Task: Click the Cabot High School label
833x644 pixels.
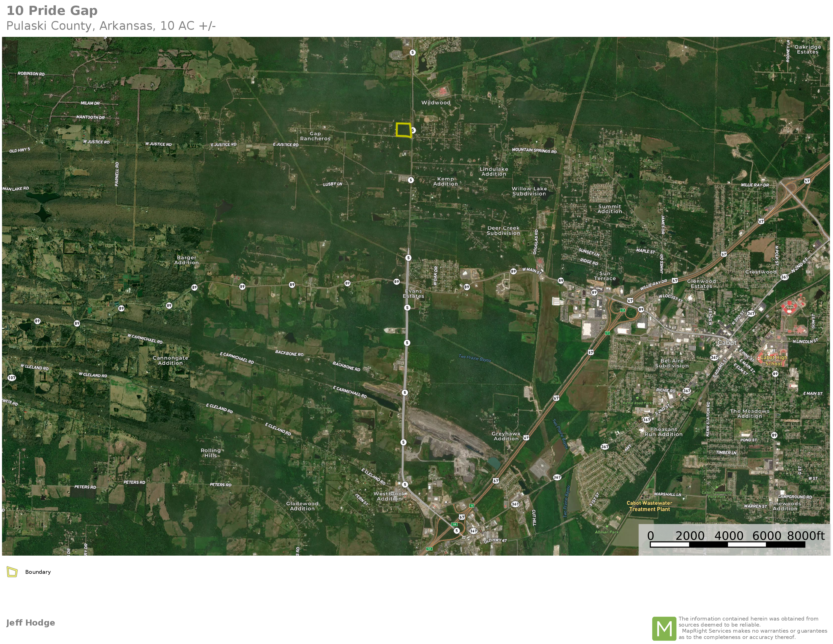Action: click(x=773, y=361)
